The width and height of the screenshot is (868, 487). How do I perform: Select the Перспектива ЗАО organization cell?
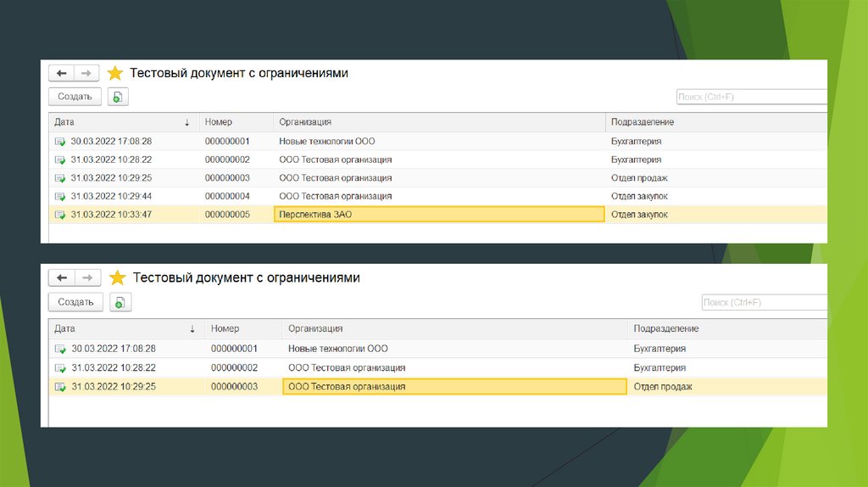(438, 215)
